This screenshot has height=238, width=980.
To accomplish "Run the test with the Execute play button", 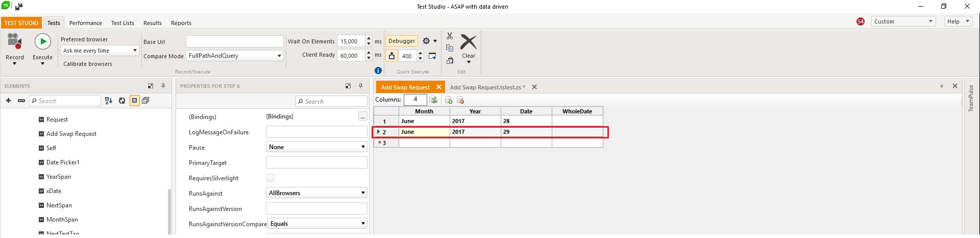I will (43, 42).
